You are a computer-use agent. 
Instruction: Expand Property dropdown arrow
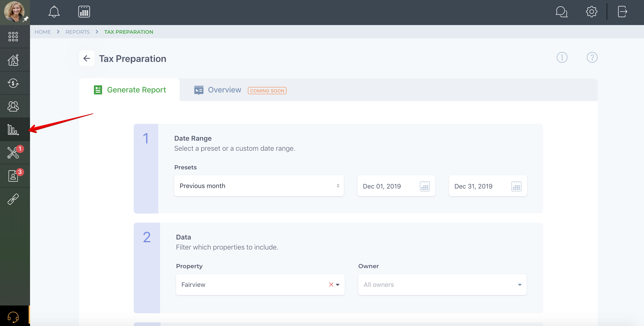338,285
